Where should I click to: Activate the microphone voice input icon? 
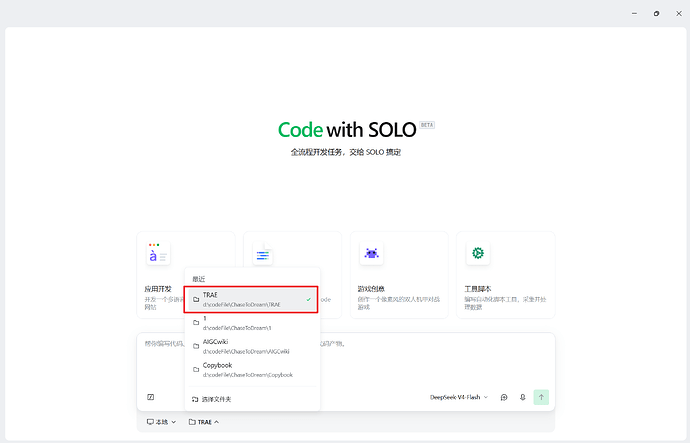522,397
